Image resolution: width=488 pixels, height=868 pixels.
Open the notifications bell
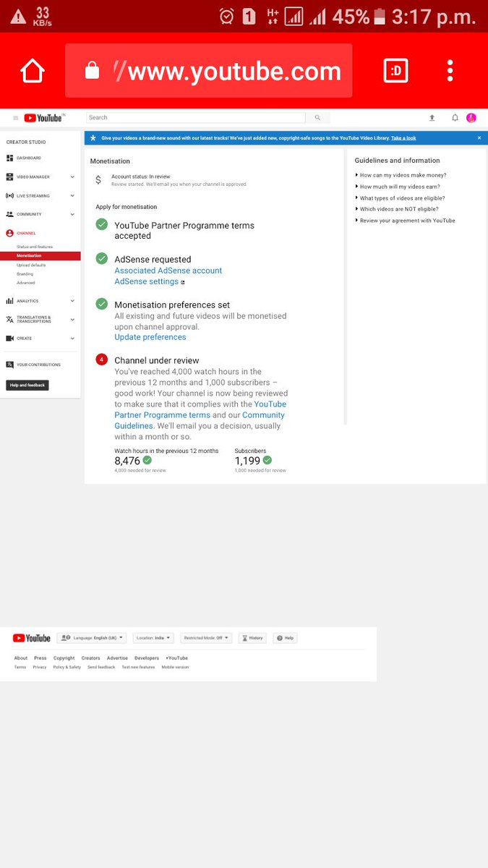(455, 118)
